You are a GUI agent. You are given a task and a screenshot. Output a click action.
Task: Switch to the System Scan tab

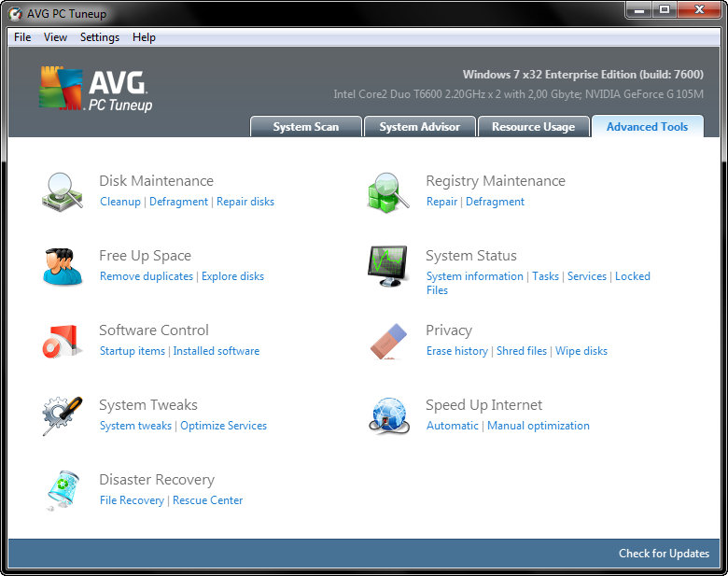click(x=306, y=126)
